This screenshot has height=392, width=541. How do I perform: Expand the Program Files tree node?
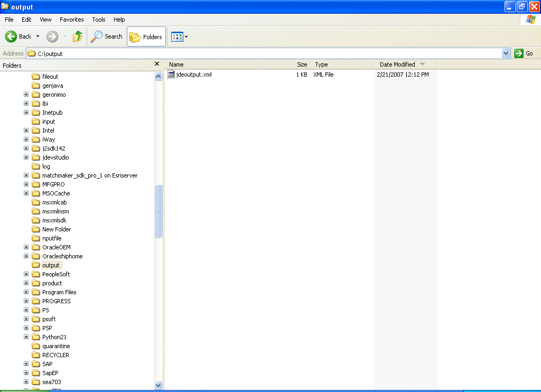pyautogui.click(x=26, y=292)
